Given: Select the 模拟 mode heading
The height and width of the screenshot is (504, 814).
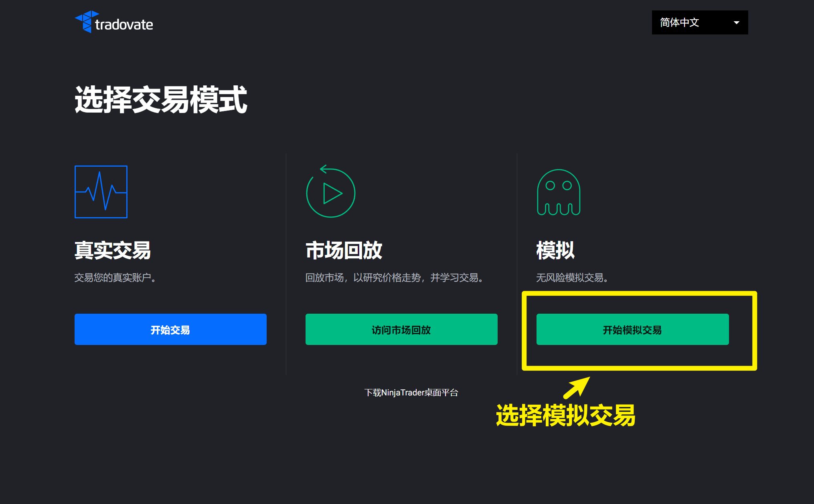Looking at the screenshot, I should [x=555, y=250].
